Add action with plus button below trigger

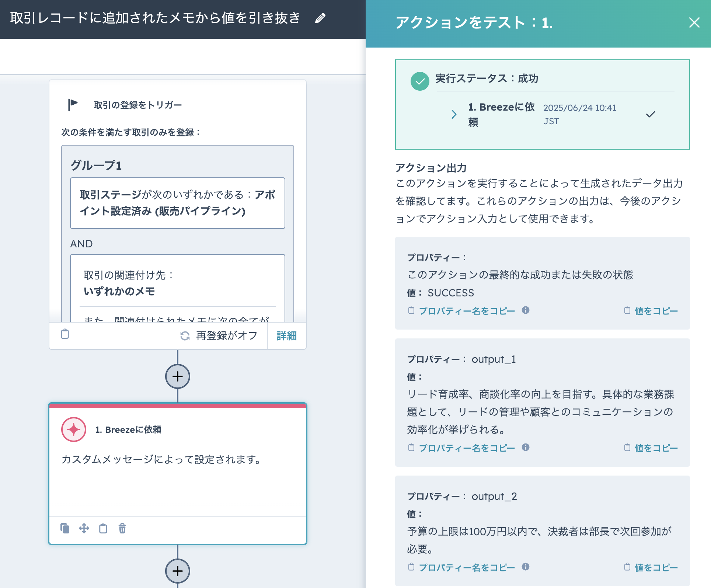pyautogui.click(x=178, y=376)
